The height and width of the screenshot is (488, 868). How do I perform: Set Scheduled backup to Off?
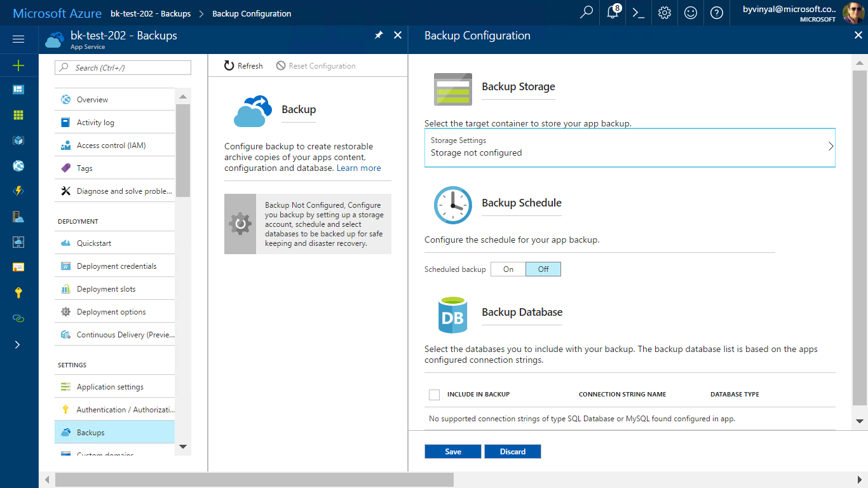coord(543,269)
